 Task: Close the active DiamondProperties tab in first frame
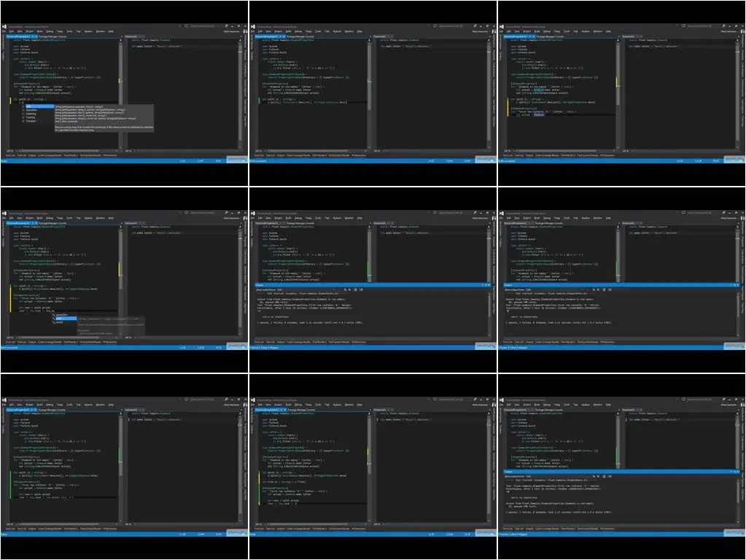tap(36, 36)
